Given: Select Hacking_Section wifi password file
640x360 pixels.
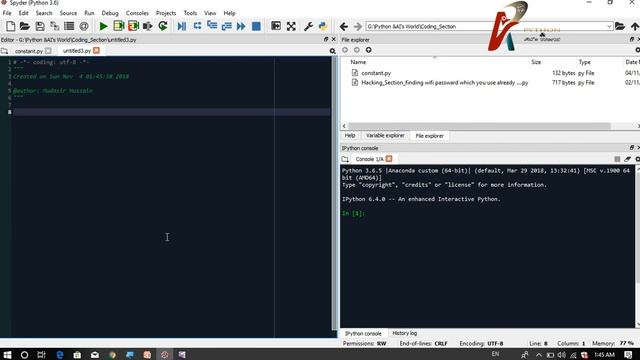Looking at the screenshot, I should point(444,82).
